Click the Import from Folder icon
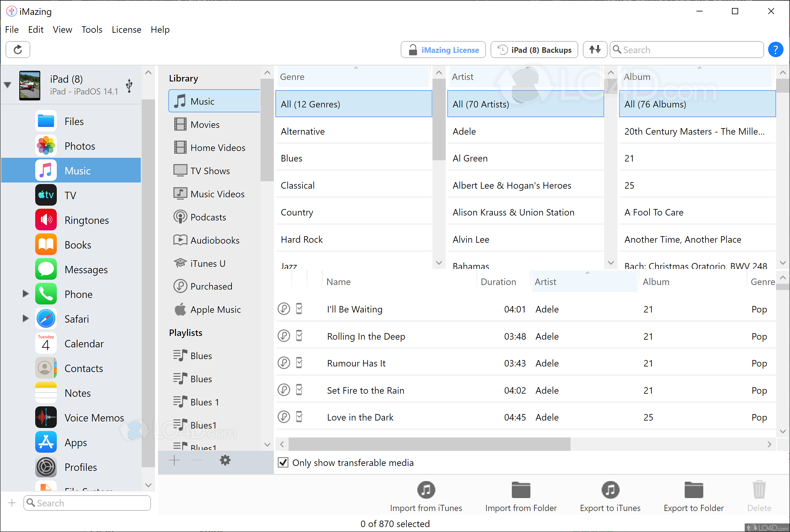Viewport: 790px width, 532px height. tap(521, 490)
